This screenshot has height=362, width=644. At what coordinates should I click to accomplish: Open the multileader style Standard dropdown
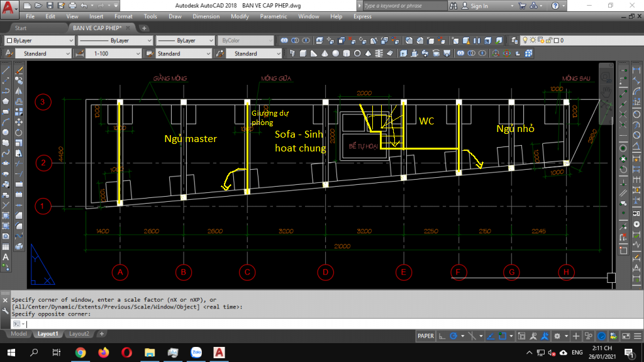pyautogui.click(x=254, y=53)
